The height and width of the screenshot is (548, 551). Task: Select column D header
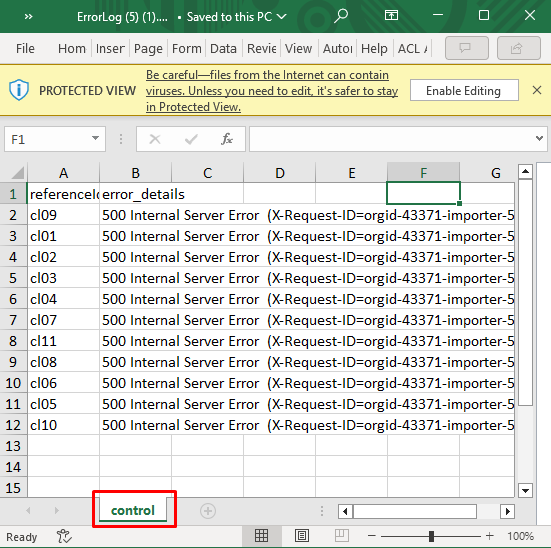pyautogui.click(x=280, y=172)
